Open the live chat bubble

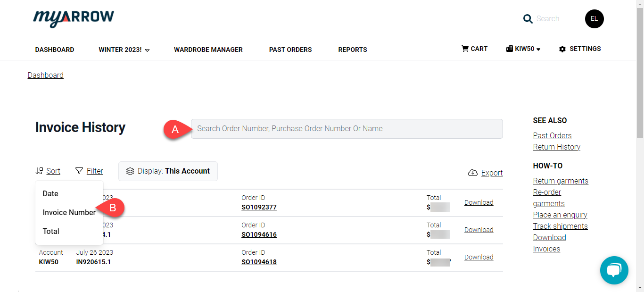pos(614,270)
